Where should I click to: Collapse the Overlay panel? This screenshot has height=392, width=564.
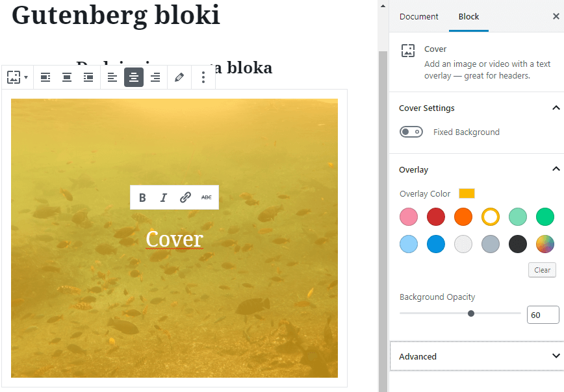point(556,169)
